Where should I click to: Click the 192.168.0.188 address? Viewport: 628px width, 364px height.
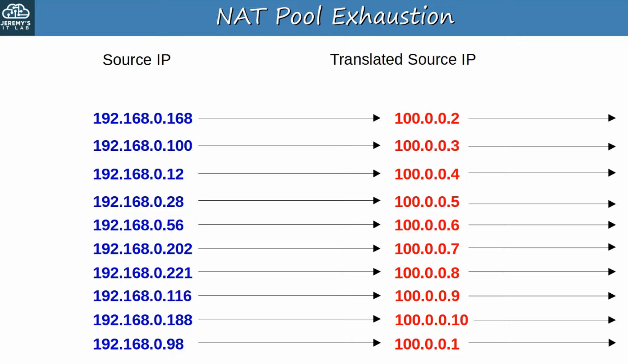tap(143, 320)
